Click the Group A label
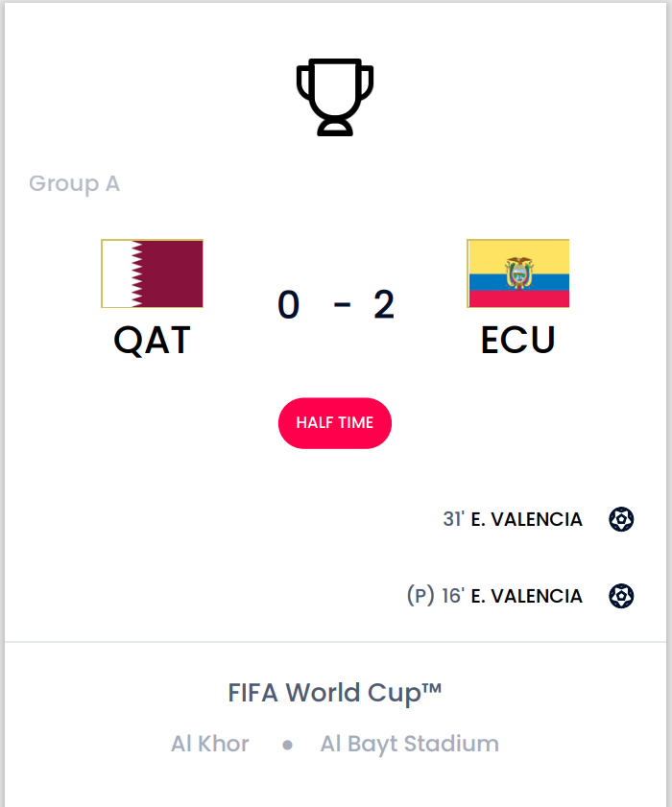 coord(74,183)
